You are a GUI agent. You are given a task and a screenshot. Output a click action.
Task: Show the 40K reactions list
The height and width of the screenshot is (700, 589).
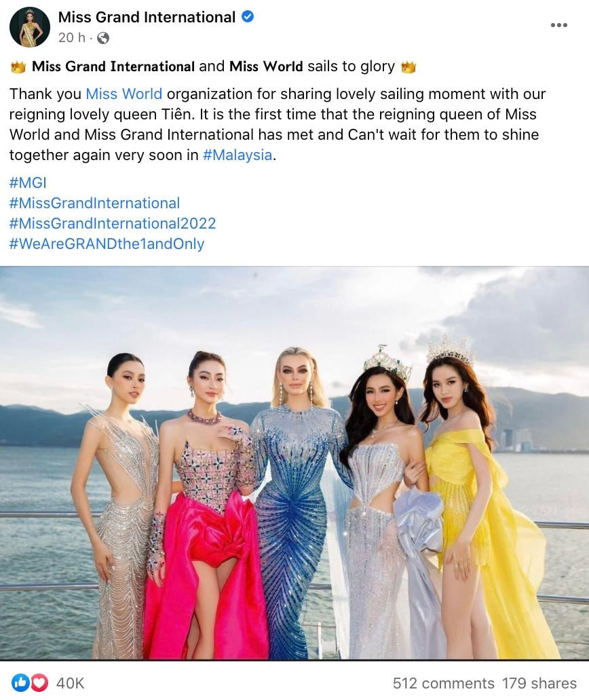pyautogui.click(x=70, y=683)
